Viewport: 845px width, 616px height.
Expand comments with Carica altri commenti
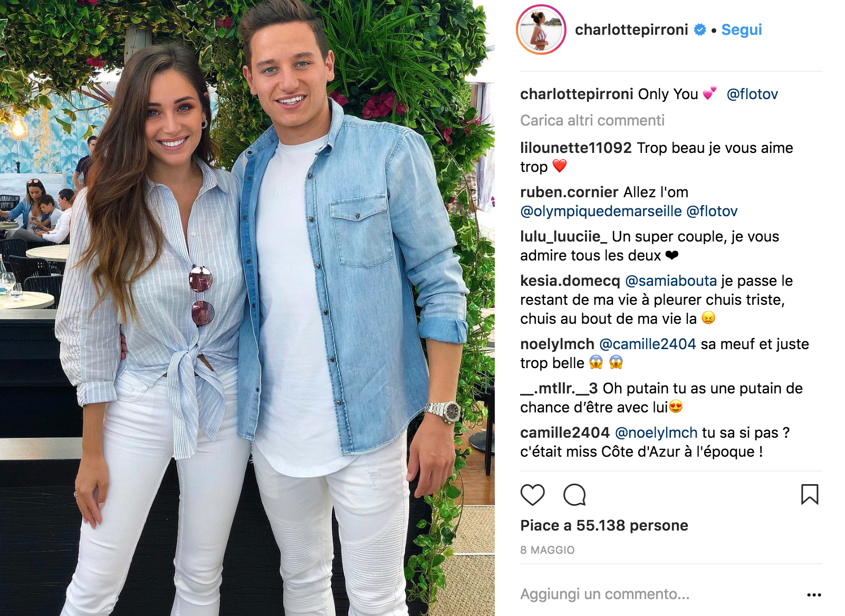pyautogui.click(x=592, y=120)
